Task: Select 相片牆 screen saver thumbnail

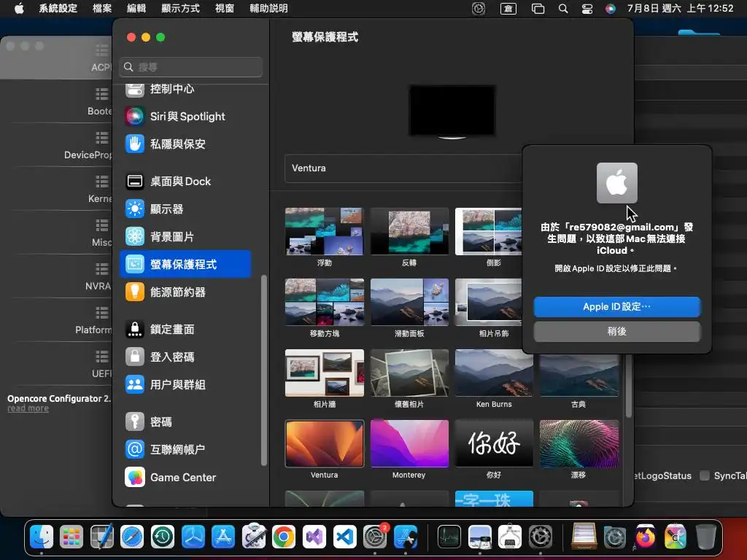Action: (325, 373)
